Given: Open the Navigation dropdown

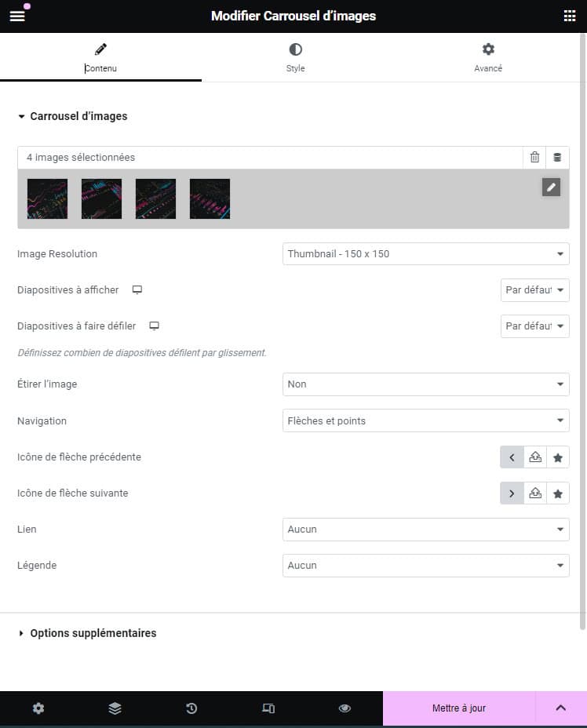Looking at the screenshot, I should click(x=425, y=421).
